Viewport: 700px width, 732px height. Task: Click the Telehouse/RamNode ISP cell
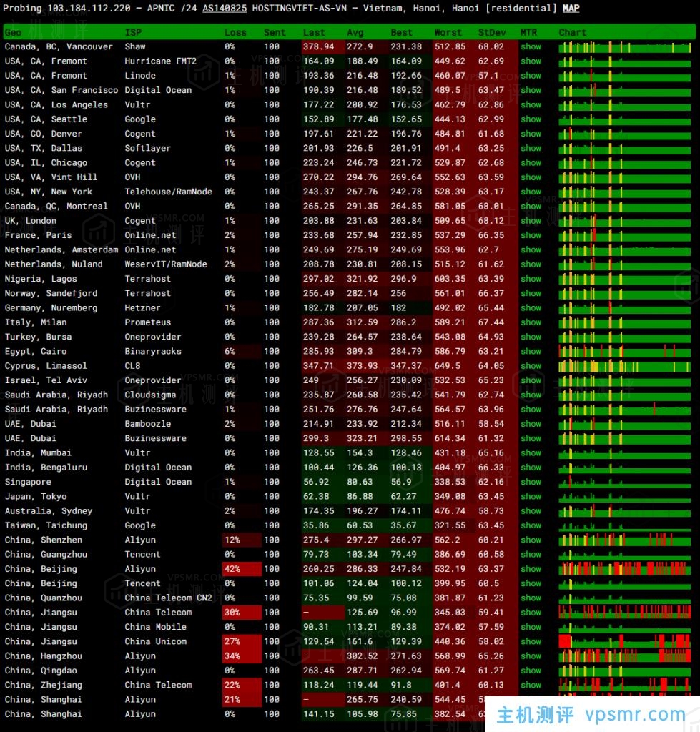[168, 192]
